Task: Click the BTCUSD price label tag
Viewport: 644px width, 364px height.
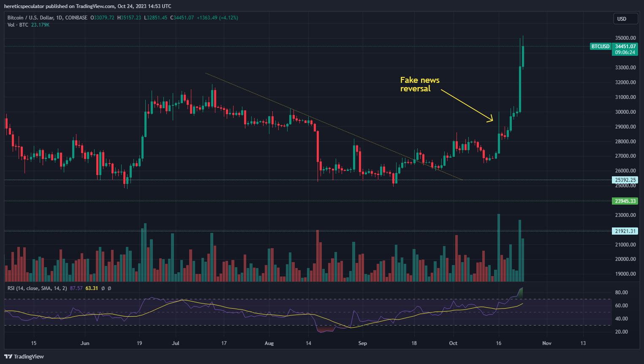Action: pyautogui.click(x=601, y=47)
